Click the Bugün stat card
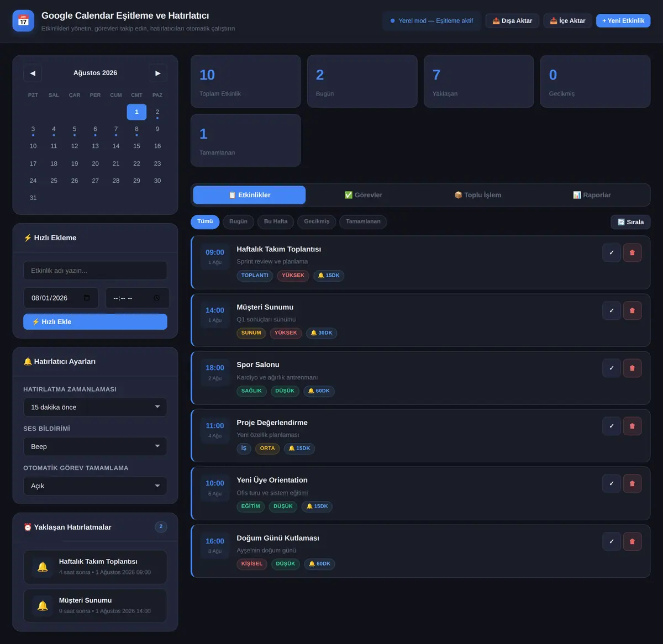This screenshot has width=663, height=644. pos(362,81)
